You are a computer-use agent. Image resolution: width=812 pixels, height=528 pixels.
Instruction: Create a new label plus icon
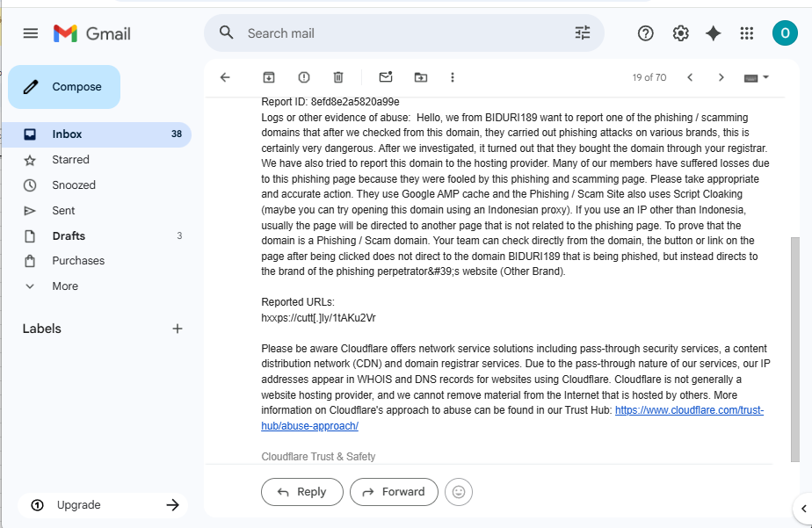click(178, 329)
